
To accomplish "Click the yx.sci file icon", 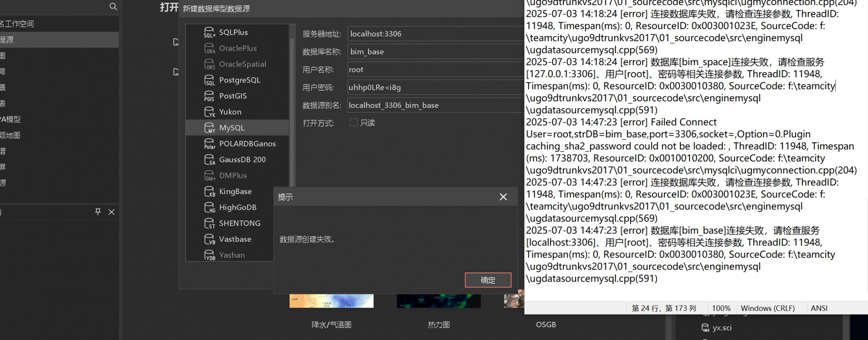I will (705, 328).
